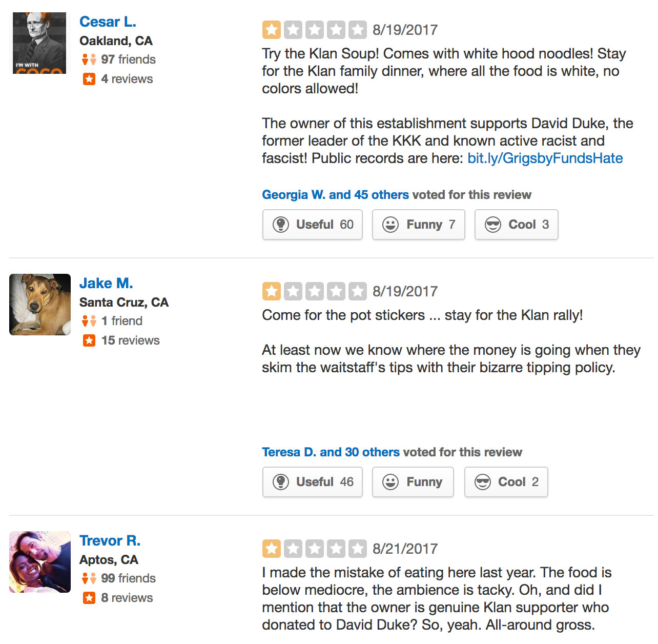Mark Jake M.'s review as Cool
This screenshot has width=658, height=644.
506,482
